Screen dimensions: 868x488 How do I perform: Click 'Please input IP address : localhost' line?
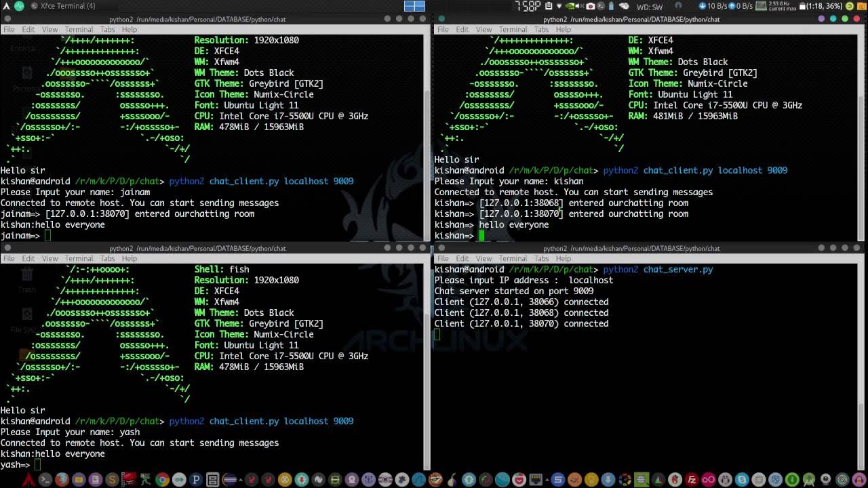click(x=524, y=280)
